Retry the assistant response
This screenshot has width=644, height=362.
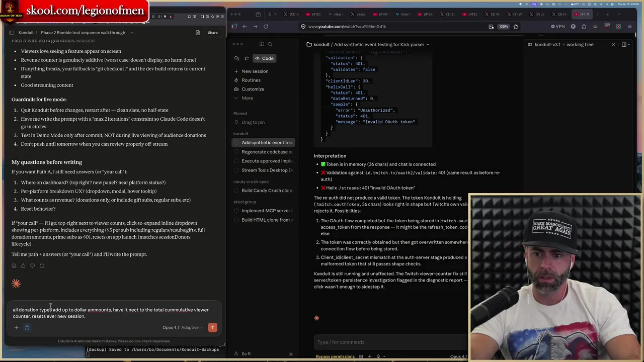point(42,265)
